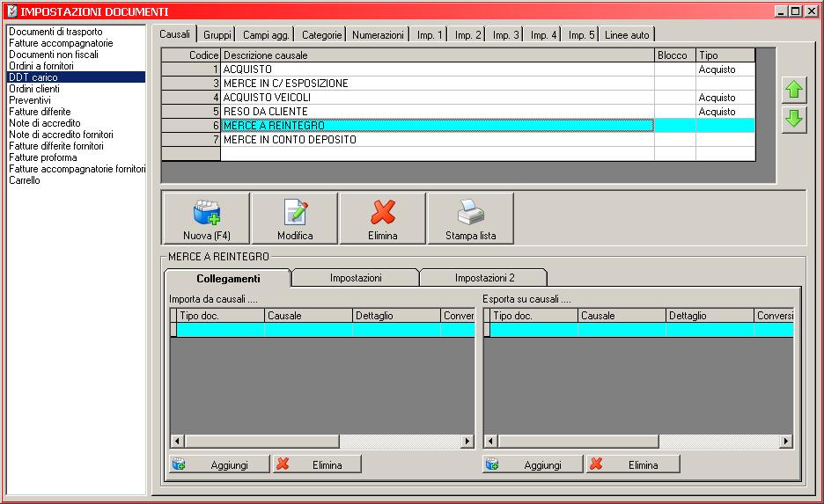Open the Linee auto tab
Image resolution: width=824 pixels, height=504 pixels.
coord(627,34)
